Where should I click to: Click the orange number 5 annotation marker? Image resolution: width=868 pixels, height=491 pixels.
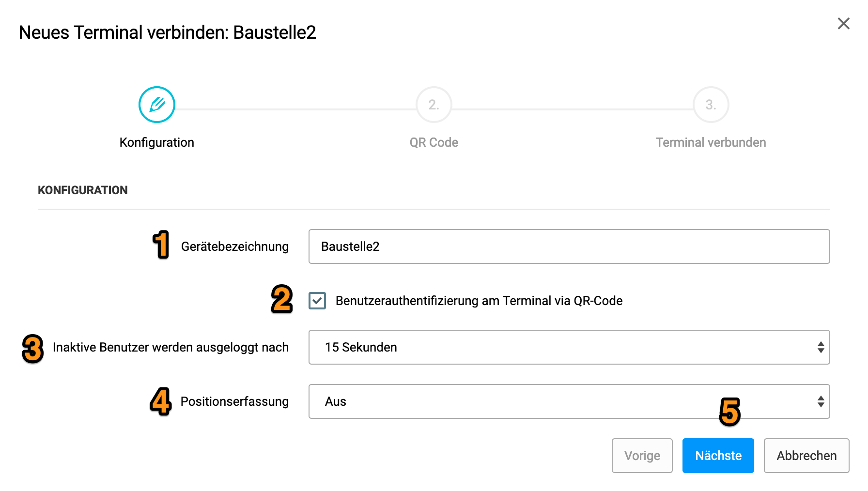click(730, 412)
